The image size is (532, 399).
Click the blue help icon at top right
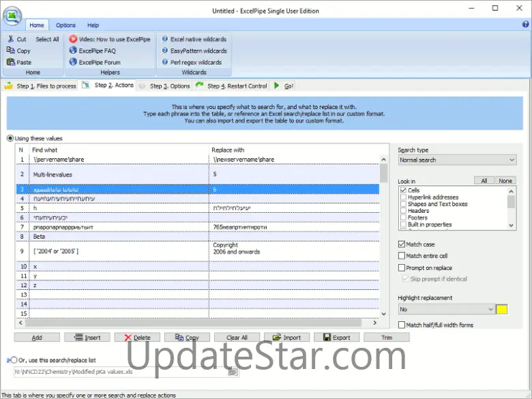pyautogui.click(x=525, y=24)
